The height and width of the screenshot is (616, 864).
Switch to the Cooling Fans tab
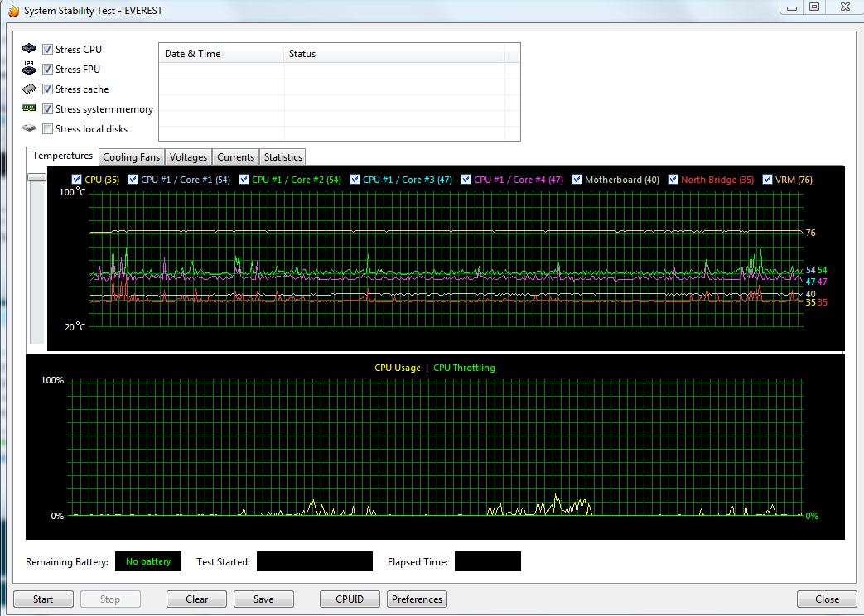tap(131, 157)
